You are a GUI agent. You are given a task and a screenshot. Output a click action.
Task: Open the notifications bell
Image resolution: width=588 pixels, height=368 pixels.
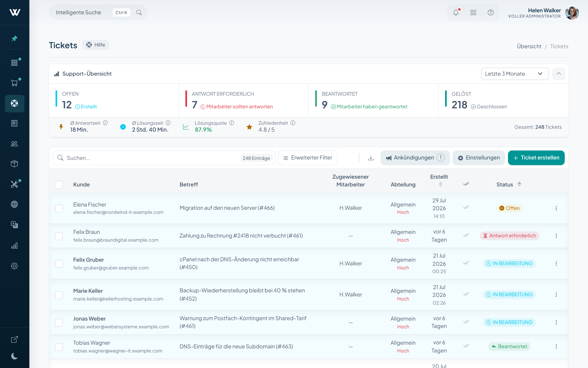click(456, 12)
